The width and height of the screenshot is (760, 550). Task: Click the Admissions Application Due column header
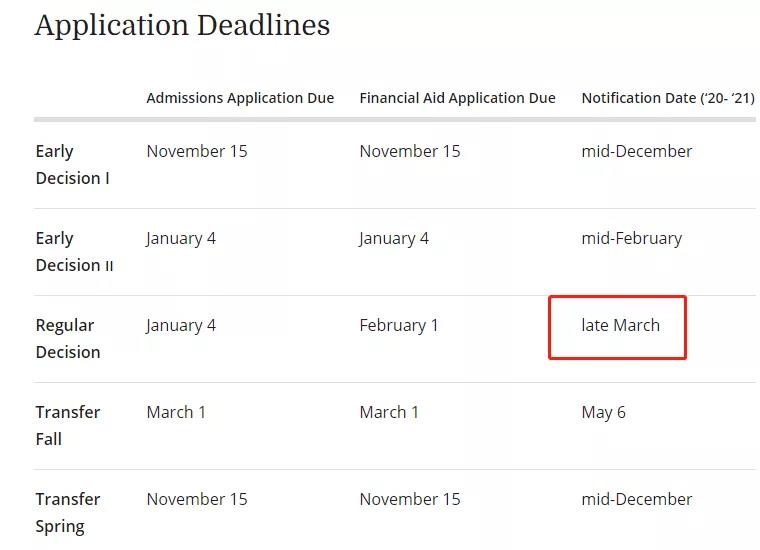pyautogui.click(x=240, y=98)
